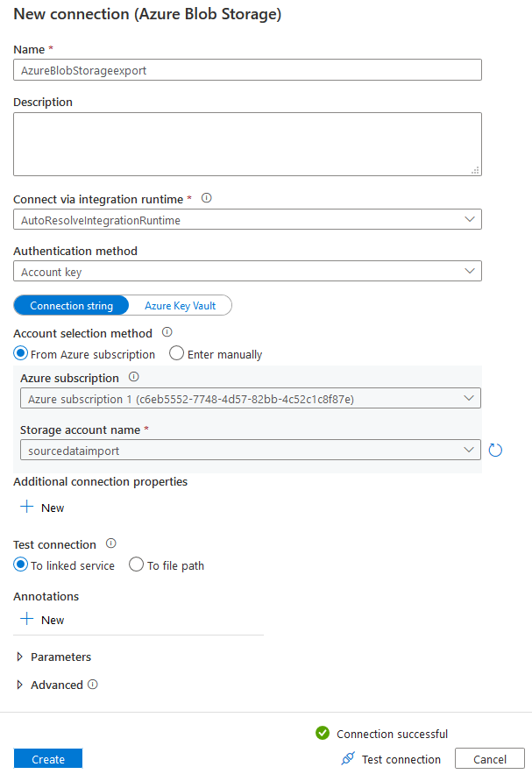Click info icon next to Test connection label
Image resolution: width=532 pixels, height=774 pixels.
click(x=111, y=543)
